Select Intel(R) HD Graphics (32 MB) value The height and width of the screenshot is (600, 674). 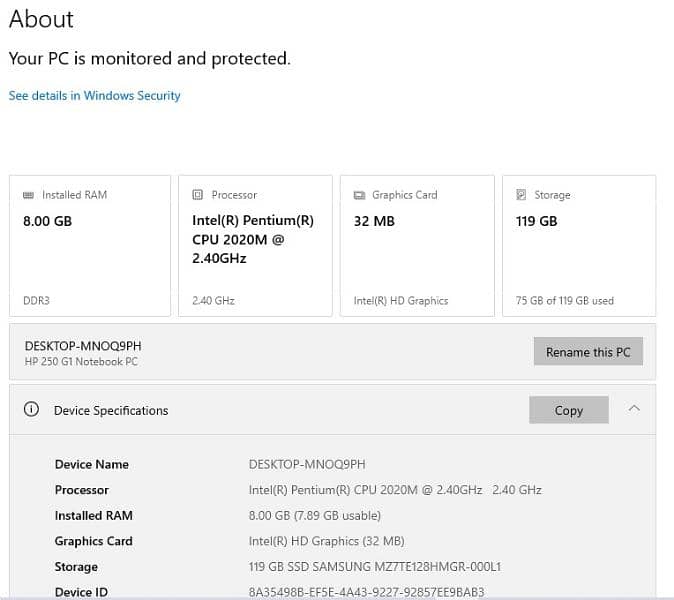point(327,541)
